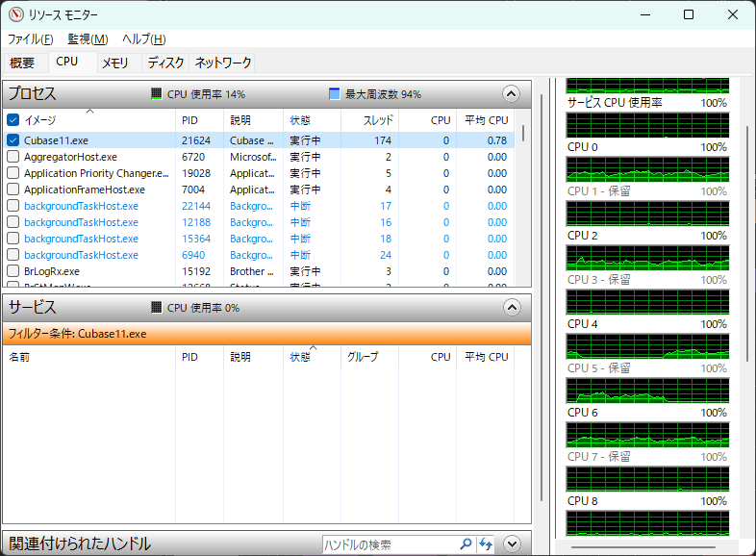Open the ヘルプ menu
The height and width of the screenshot is (556, 756).
click(x=143, y=39)
